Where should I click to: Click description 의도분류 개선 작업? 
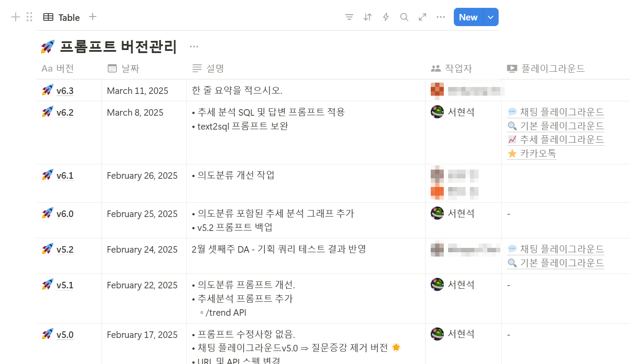click(236, 175)
